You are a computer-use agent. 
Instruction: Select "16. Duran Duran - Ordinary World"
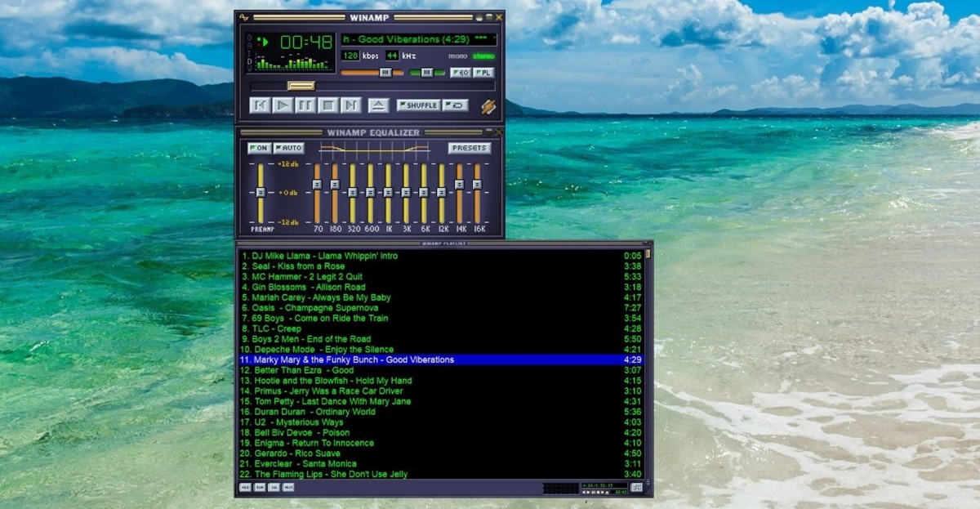pyautogui.click(x=441, y=412)
